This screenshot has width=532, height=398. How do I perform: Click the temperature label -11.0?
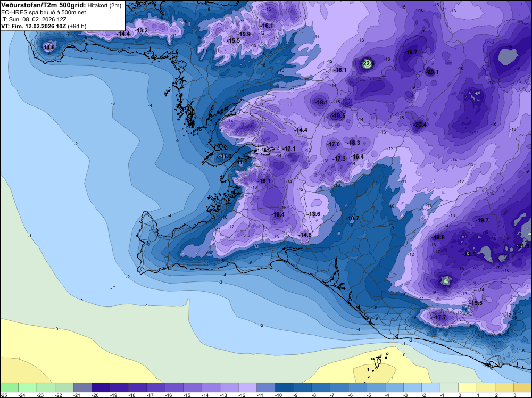225,156
